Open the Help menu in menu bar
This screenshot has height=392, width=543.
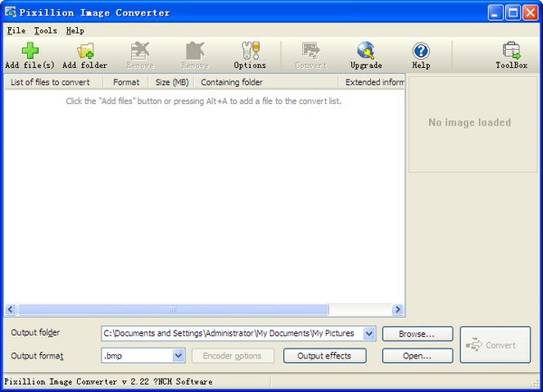click(74, 30)
